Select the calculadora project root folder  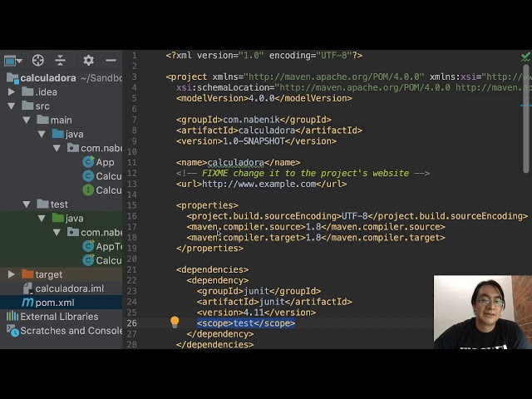[48, 78]
